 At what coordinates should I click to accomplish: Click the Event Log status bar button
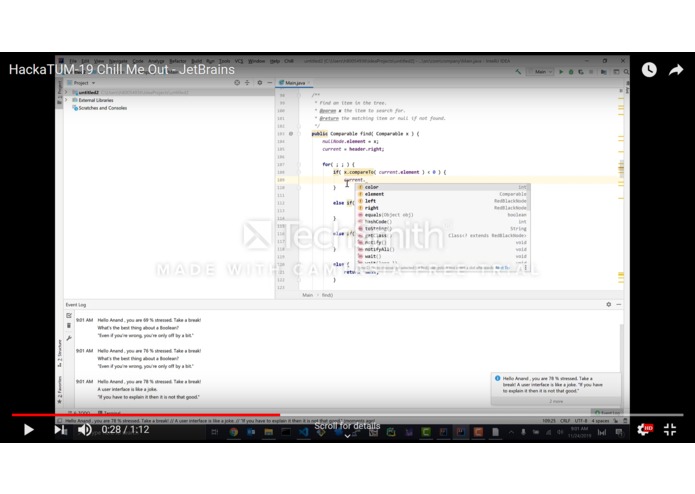(x=607, y=412)
